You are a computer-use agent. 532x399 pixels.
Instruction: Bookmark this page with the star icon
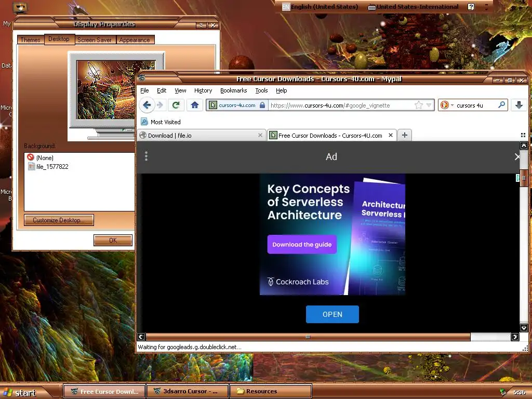tap(419, 105)
